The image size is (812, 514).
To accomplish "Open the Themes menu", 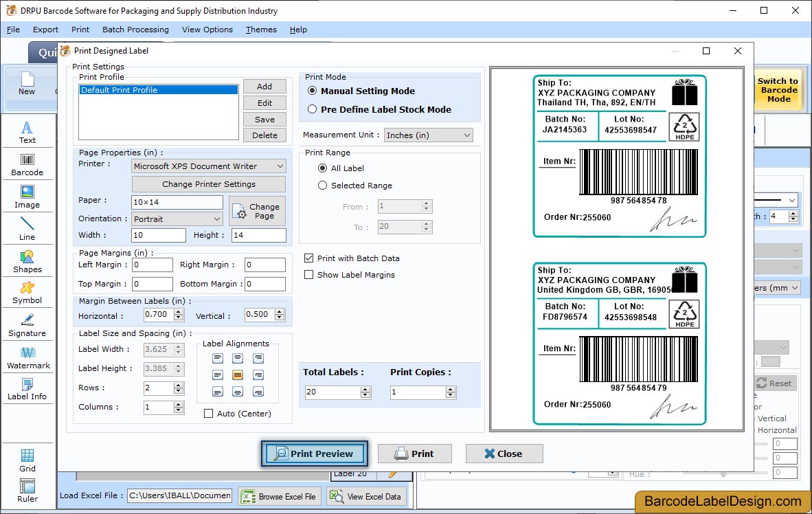I will [x=261, y=30].
